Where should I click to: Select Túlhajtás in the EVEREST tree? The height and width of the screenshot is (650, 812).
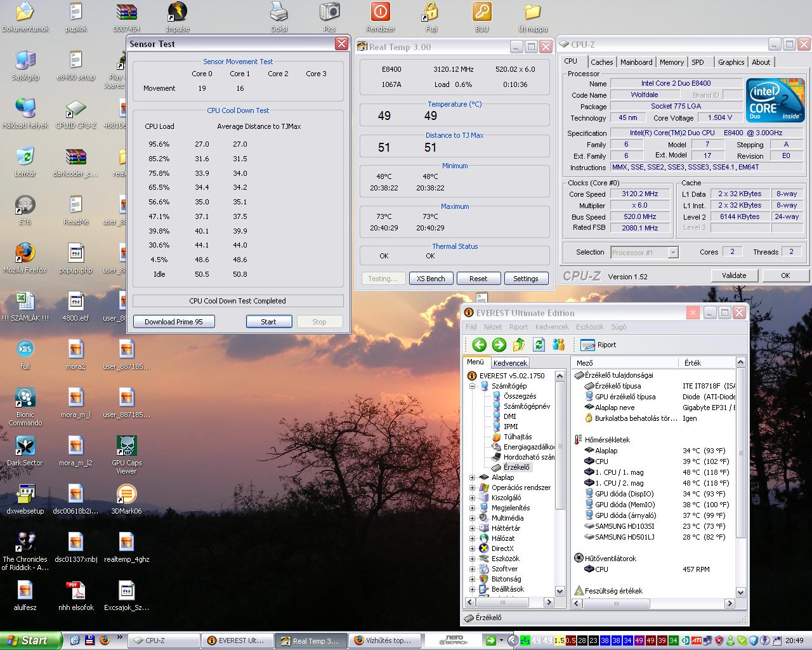click(511, 437)
